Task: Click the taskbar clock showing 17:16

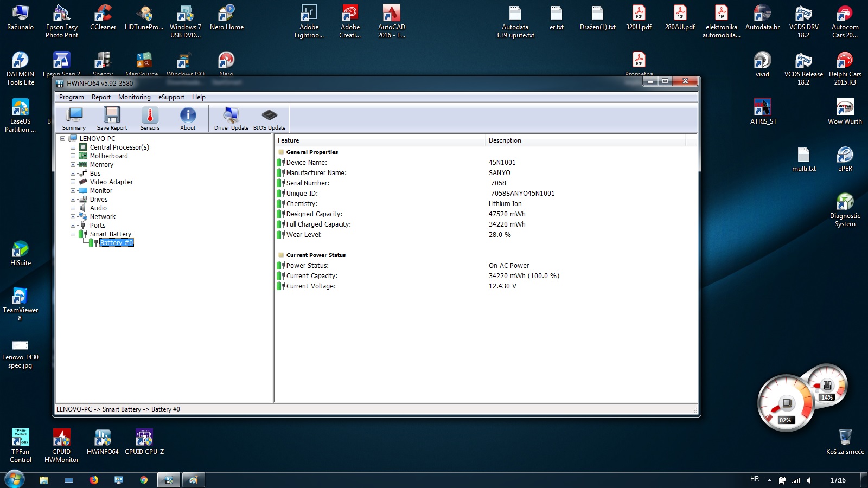Action: pyautogui.click(x=838, y=480)
